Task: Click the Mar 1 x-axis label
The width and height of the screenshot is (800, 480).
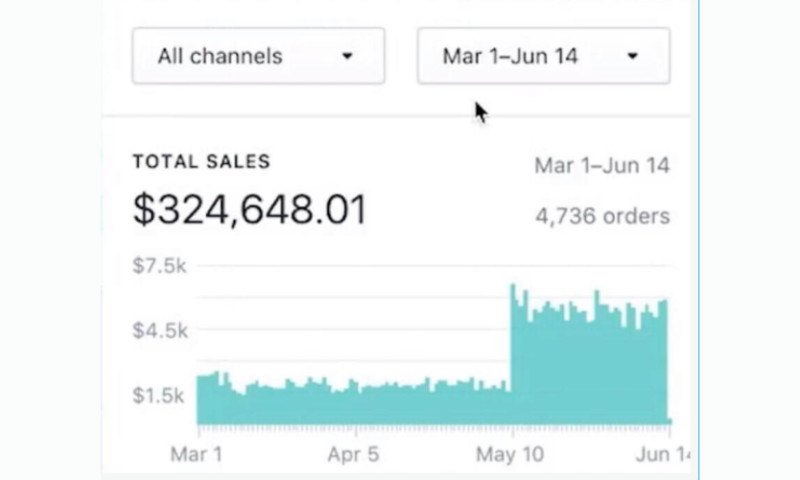Action: click(x=196, y=453)
